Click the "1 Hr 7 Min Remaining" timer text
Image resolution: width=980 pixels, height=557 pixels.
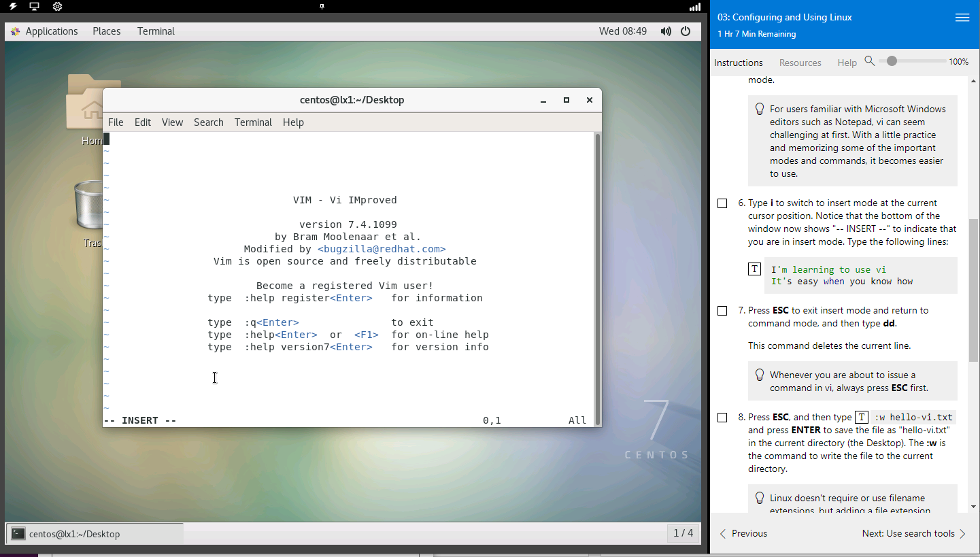756,34
